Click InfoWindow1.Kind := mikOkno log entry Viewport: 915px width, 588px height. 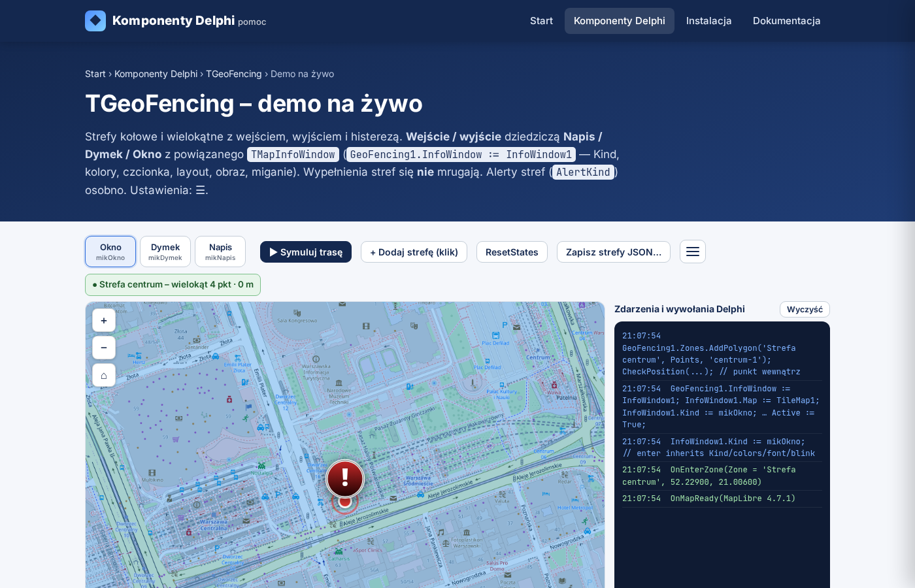722,448
